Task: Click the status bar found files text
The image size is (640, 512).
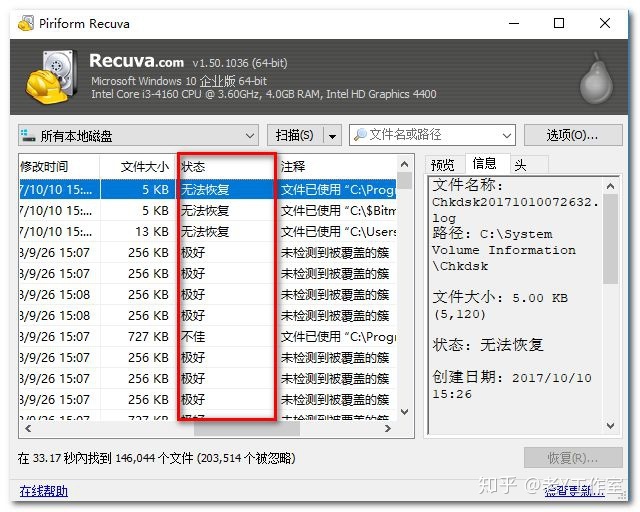Action: 156,458
